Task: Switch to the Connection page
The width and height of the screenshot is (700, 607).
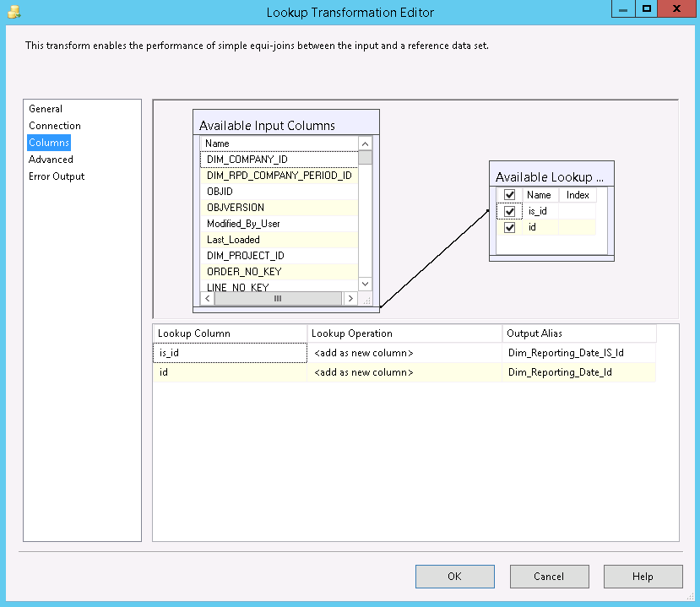Action: tap(55, 126)
